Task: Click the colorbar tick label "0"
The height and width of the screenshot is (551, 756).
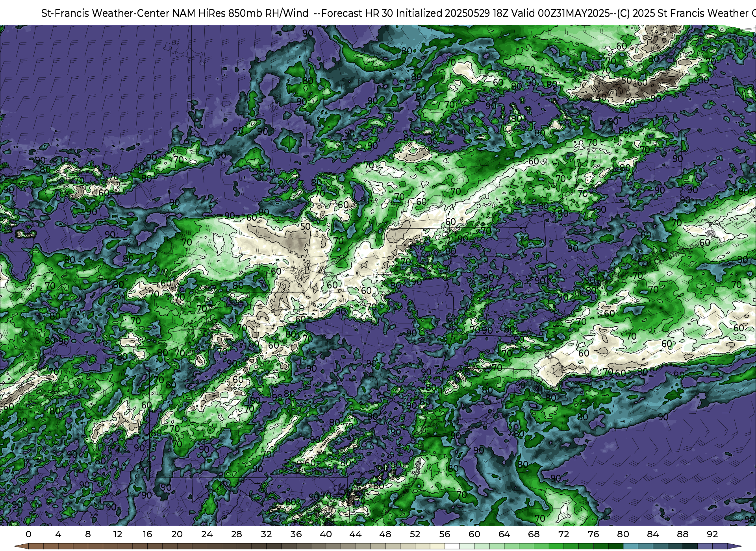Action: tap(28, 534)
